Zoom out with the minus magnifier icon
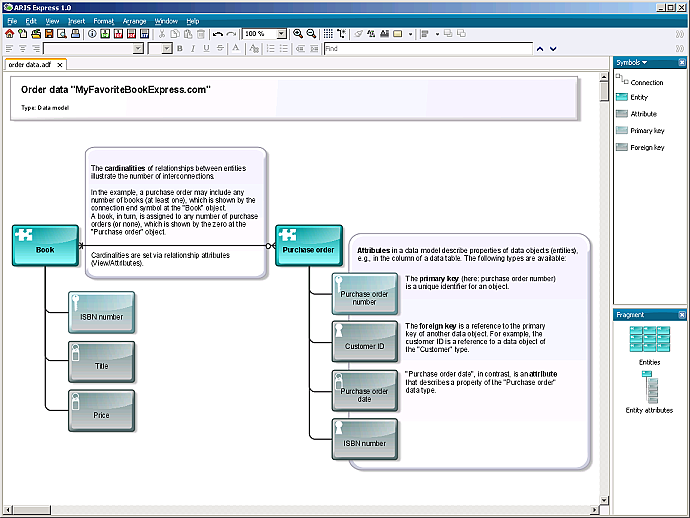Viewport: 690px width, 518px height. coord(311,34)
